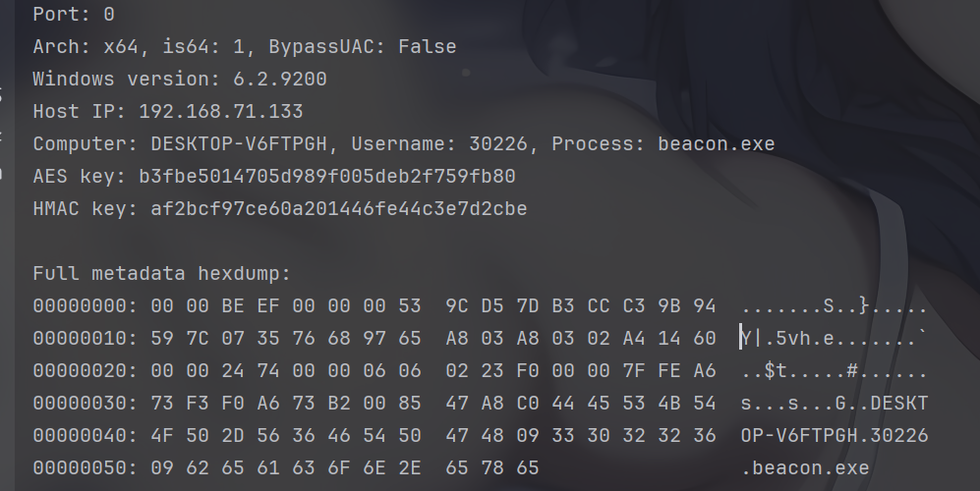
Task: Click hexdump offset 00000010
Action: (85, 339)
